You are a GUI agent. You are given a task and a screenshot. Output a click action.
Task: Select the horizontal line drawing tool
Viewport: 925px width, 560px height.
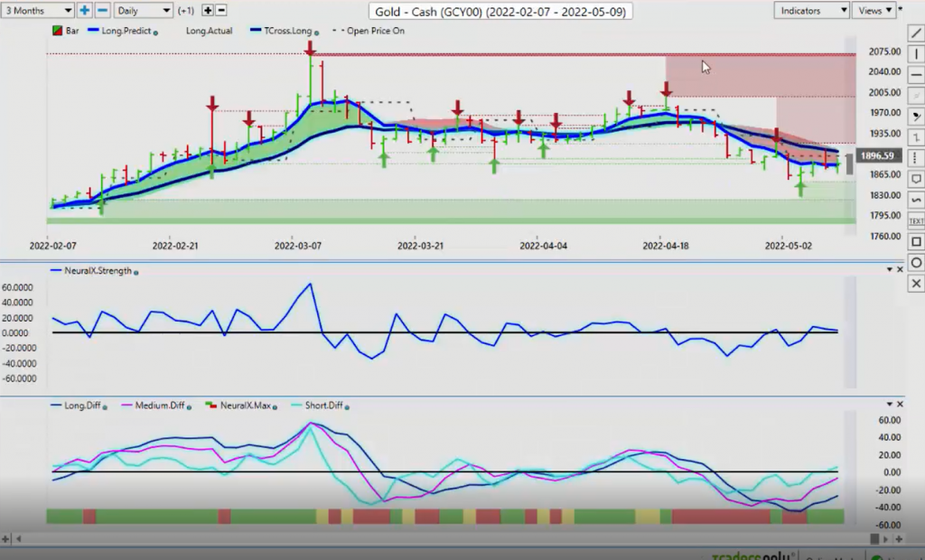(916, 74)
